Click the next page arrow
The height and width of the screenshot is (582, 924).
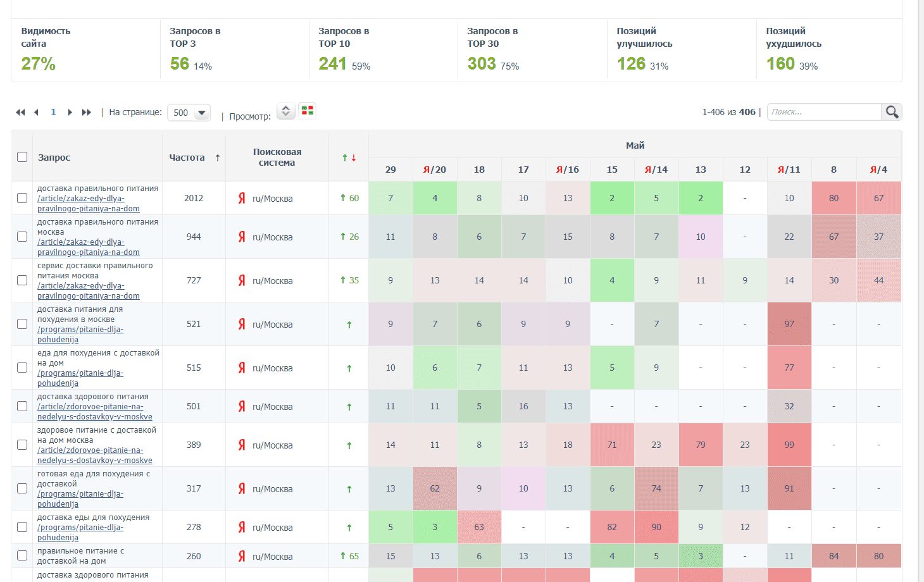click(70, 113)
